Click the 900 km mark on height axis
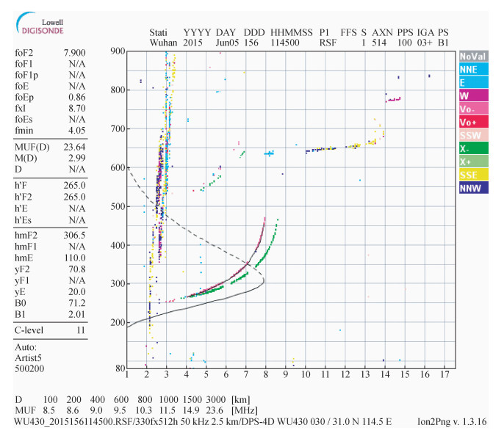 [115, 51]
